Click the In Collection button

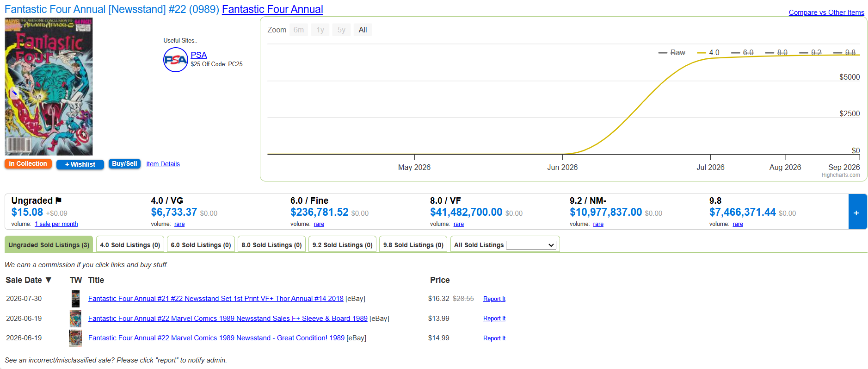click(x=28, y=164)
